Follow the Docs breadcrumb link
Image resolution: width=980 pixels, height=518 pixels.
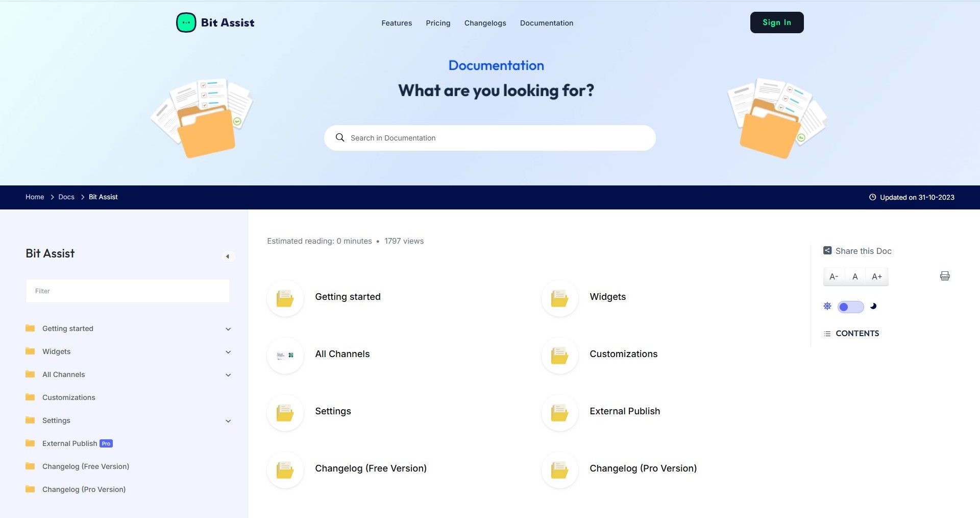point(66,197)
